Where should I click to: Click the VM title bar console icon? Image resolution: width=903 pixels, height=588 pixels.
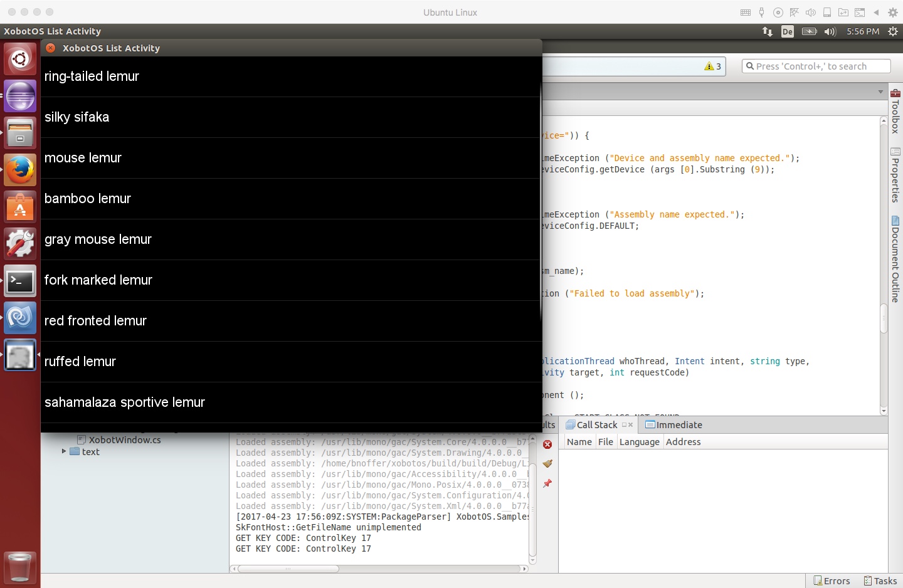(x=860, y=13)
